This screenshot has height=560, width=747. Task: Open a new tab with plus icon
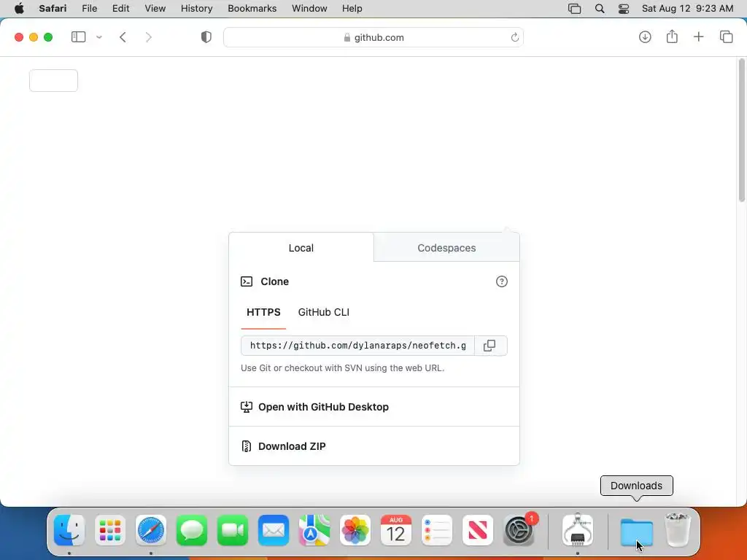click(698, 36)
